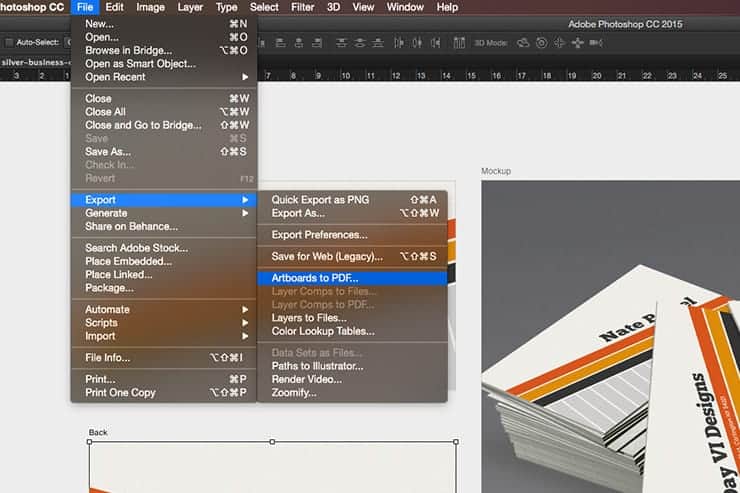The height and width of the screenshot is (493, 740).
Task: Expand the Generate submenu
Action: tap(163, 213)
